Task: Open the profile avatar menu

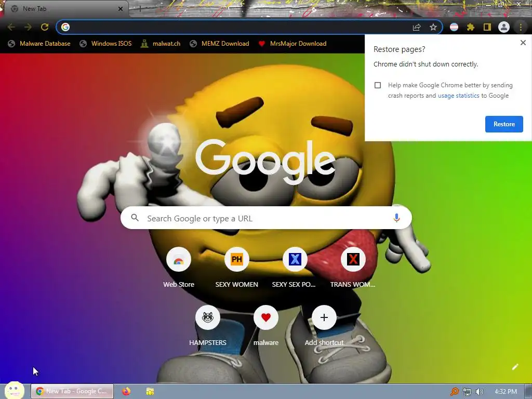Action: pos(504,27)
